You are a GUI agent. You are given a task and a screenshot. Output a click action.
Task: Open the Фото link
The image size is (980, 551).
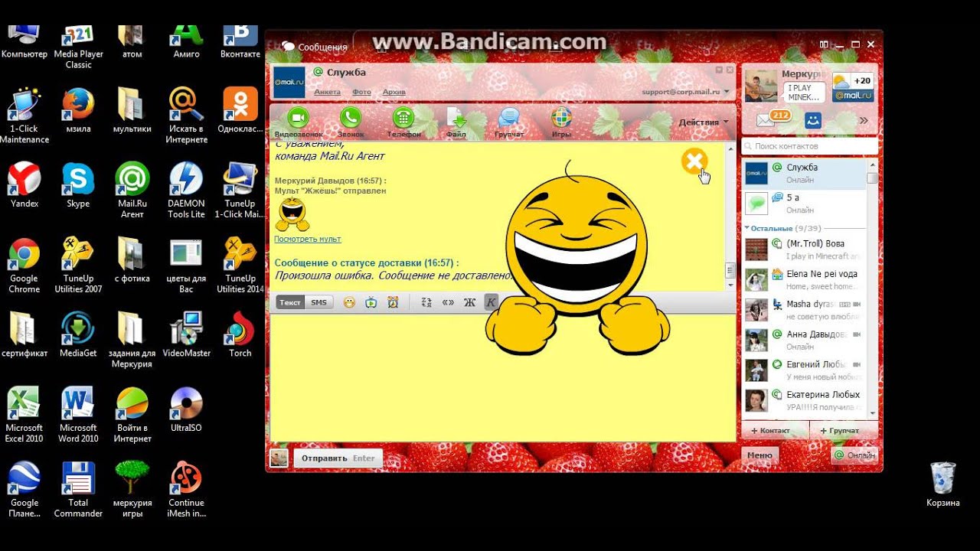tap(361, 92)
